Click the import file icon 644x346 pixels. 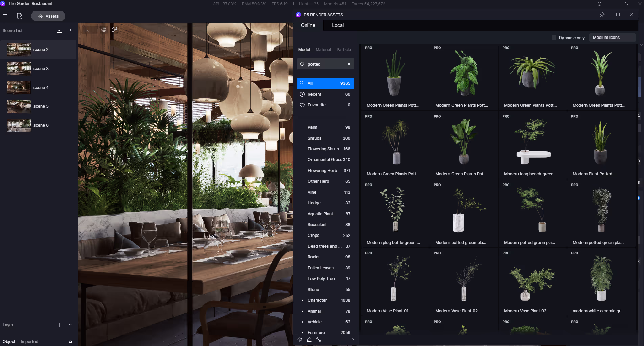tap(19, 16)
